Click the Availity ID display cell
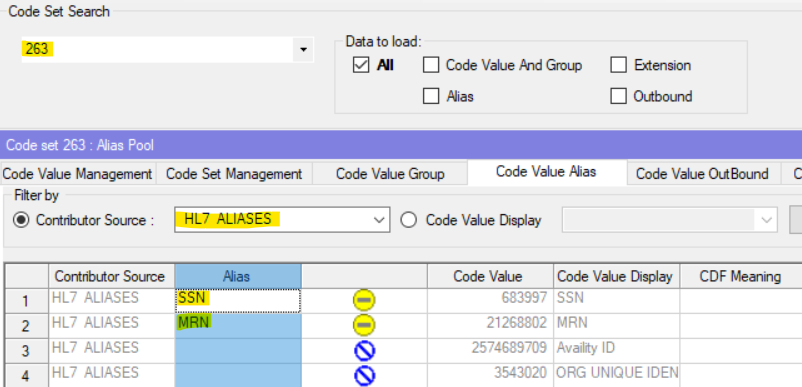 [x=616, y=351]
